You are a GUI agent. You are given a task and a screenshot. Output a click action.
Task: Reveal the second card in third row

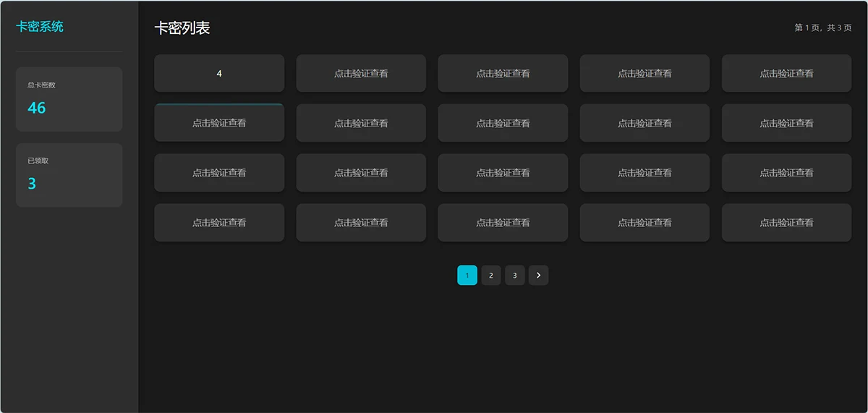(x=361, y=173)
